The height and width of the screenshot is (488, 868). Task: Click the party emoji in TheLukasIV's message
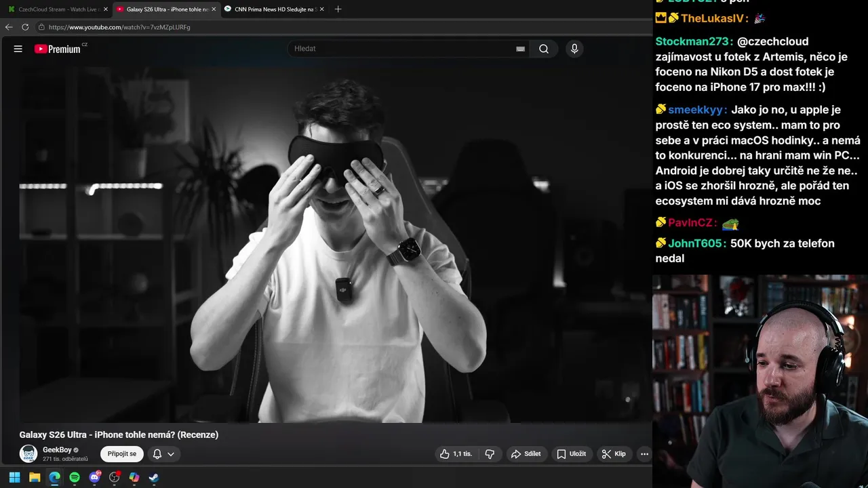(x=759, y=18)
